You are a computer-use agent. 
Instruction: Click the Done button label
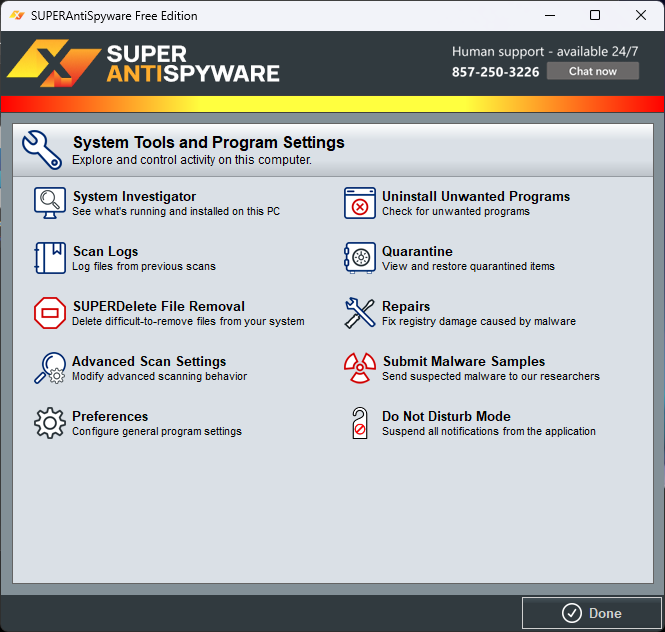coord(605,613)
